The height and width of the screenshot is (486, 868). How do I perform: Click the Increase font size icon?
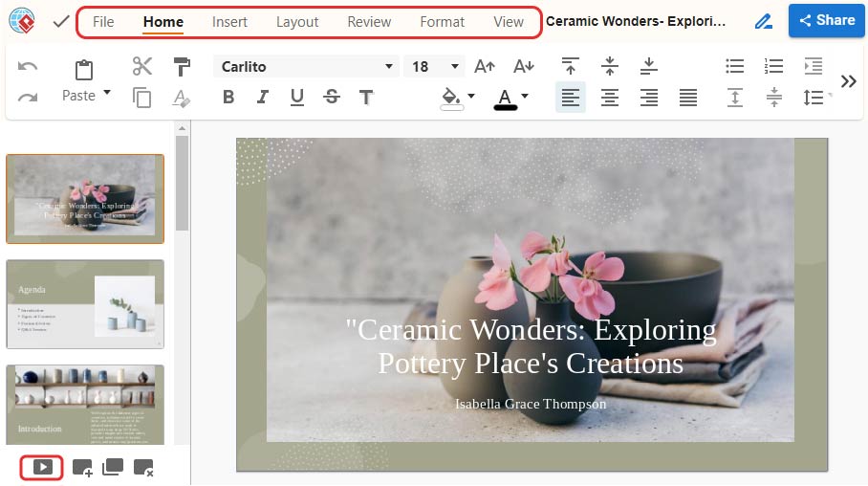tap(485, 67)
